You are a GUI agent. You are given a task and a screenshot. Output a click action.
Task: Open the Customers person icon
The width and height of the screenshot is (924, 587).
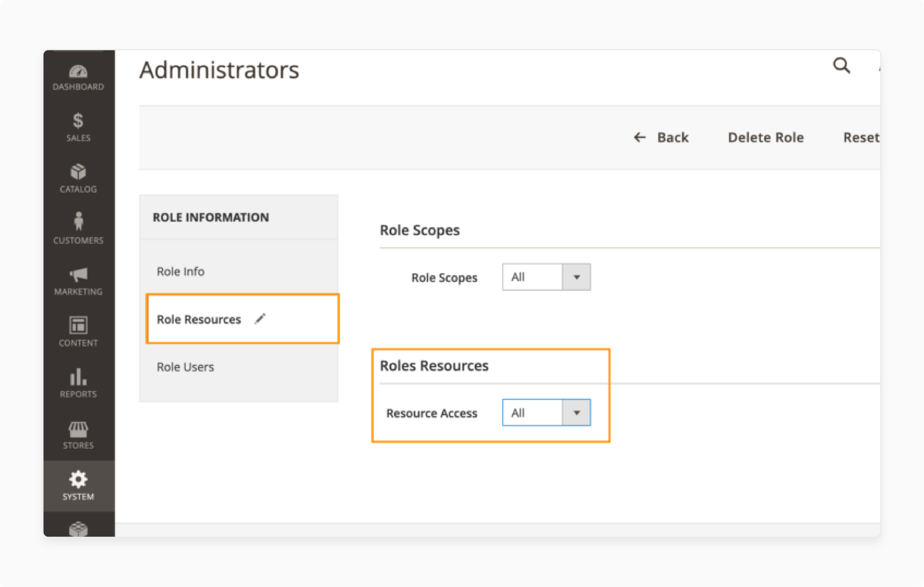(78, 221)
